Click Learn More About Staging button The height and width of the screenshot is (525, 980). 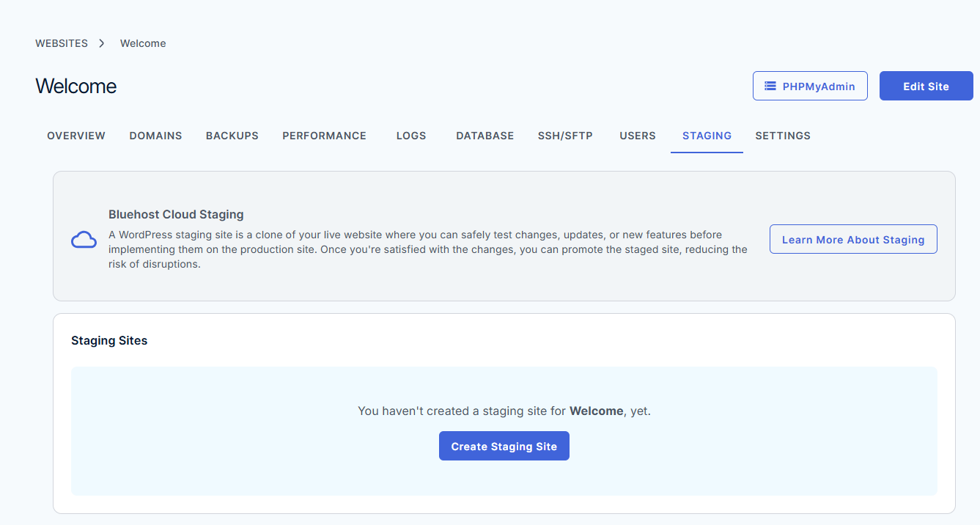(x=853, y=239)
